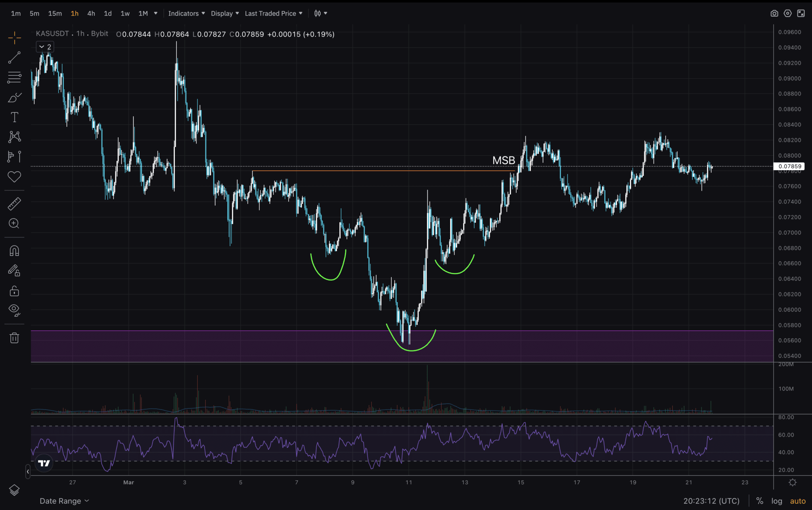The image size is (812, 510).
Task: Toggle magnet mode snapping
Action: (14, 251)
